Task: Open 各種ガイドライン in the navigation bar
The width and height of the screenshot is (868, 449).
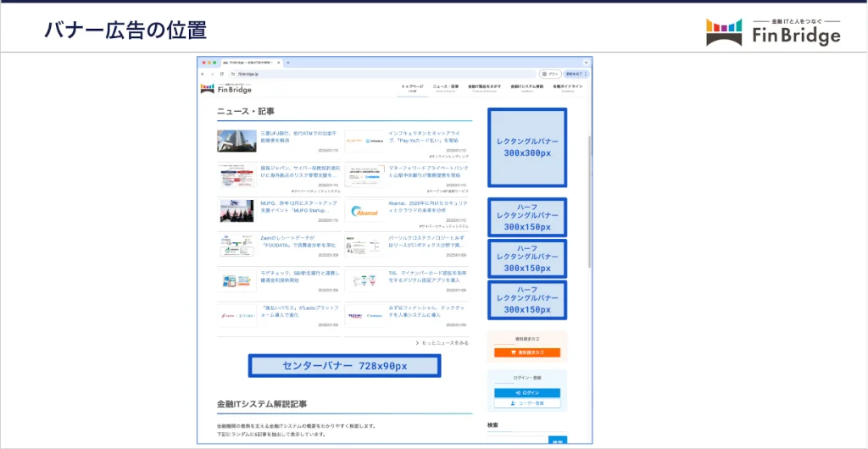Action: [568, 87]
